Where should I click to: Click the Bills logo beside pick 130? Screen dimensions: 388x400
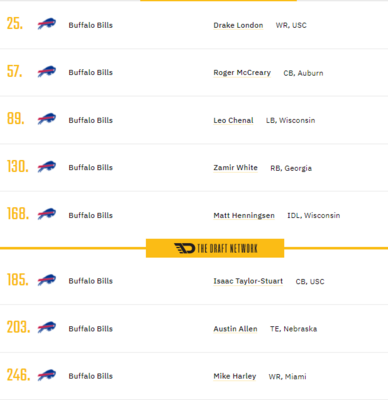(47, 167)
